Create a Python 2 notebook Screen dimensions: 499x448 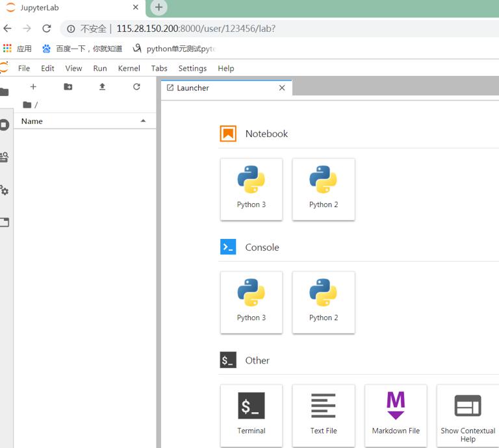324,189
